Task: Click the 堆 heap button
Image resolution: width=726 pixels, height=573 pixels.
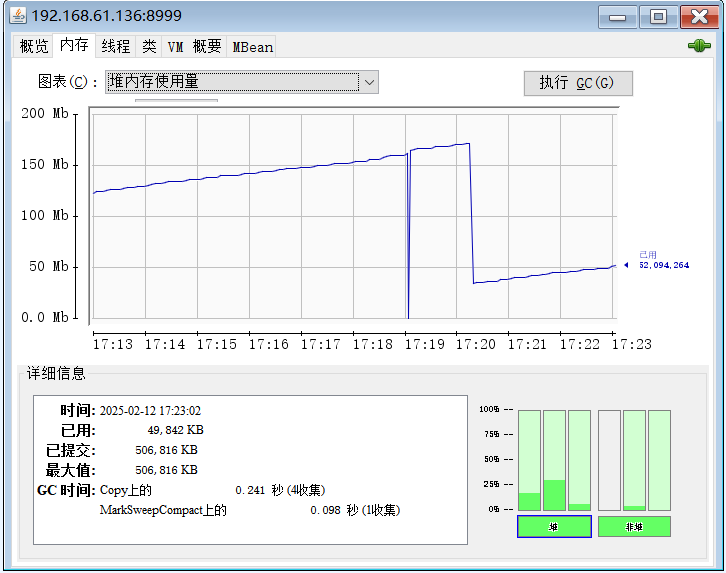Action: (554, 526)
